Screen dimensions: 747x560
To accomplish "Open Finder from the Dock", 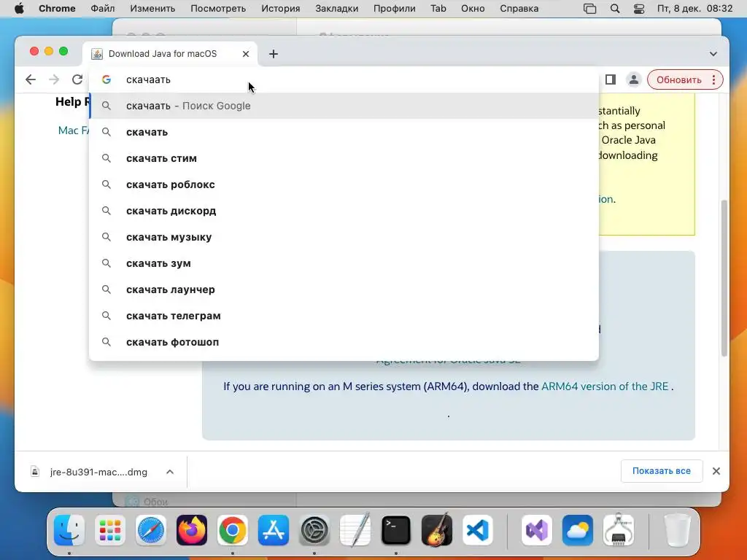I will 69,530.
